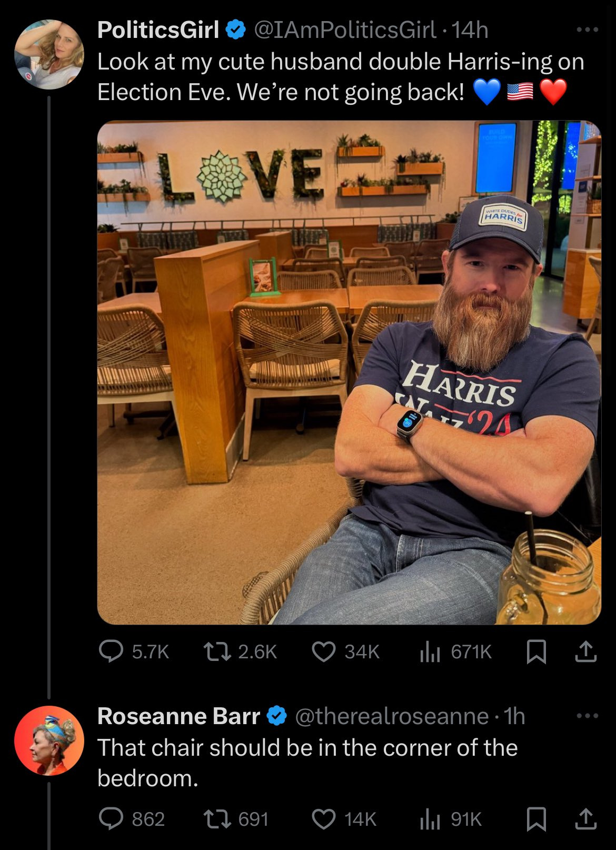Open PoliticsGirl's profile picture

pos(49,54)
